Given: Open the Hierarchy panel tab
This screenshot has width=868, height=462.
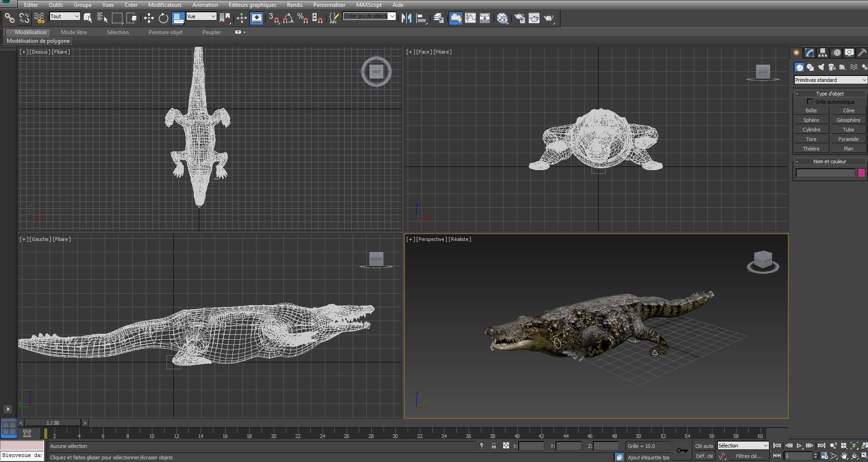Looking at the screenshot, I should tap(823, 53).
